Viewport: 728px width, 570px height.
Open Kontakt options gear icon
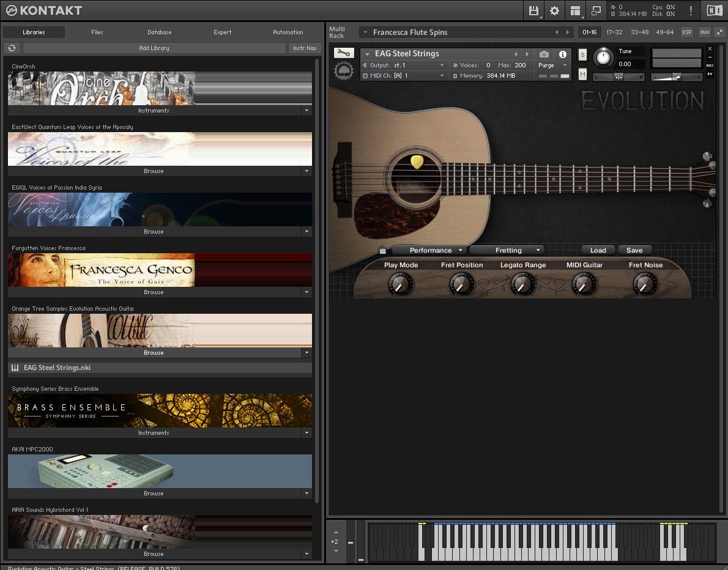pos(554,10)
